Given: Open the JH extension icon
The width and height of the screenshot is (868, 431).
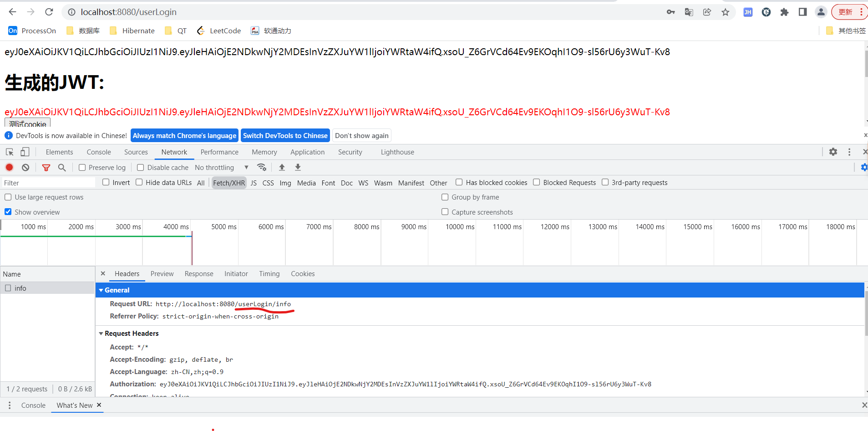Looking at the screenshot, I should point(748,12).
